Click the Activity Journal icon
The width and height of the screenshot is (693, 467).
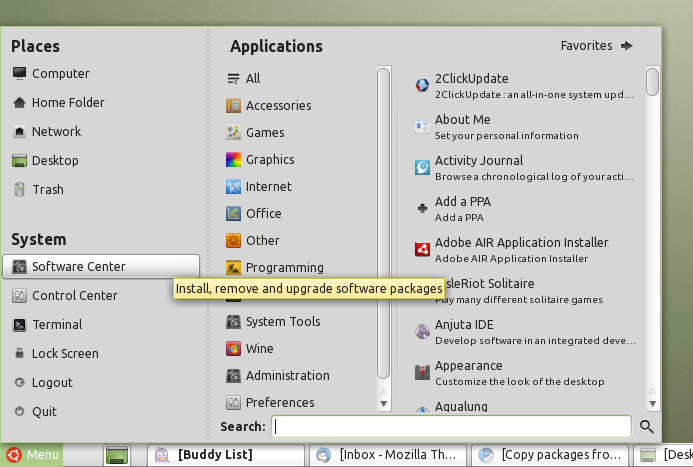[423, 167]
